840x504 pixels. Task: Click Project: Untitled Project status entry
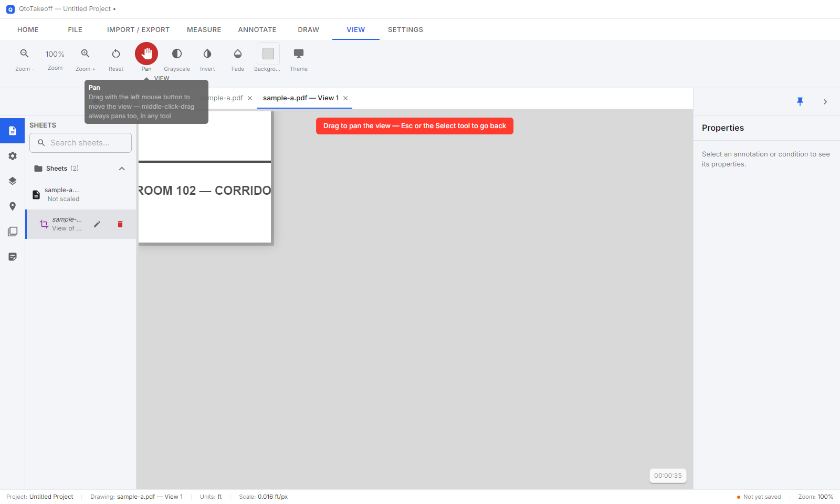pos(40,497)
